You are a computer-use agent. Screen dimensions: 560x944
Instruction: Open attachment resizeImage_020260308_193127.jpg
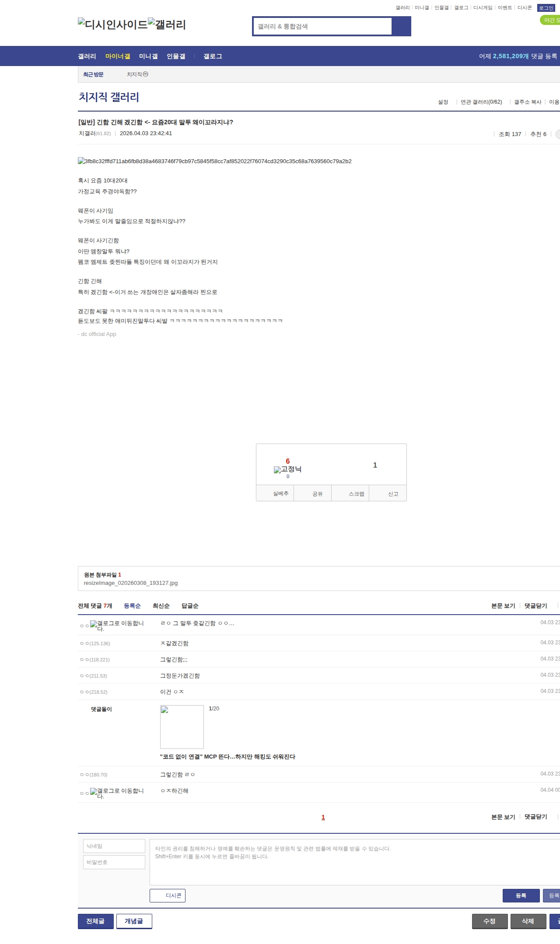click(x=130, y=583)
